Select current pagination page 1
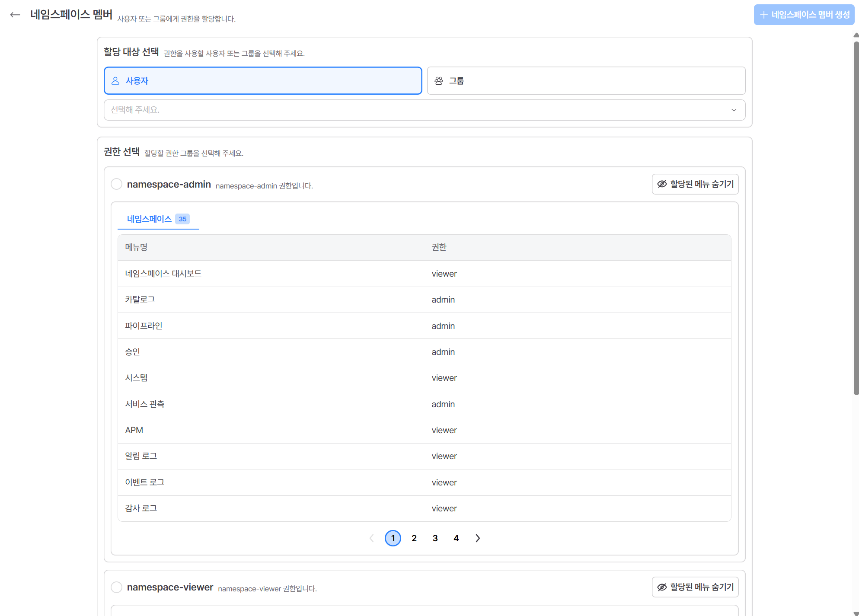859x616 pixels. [393, 538]
